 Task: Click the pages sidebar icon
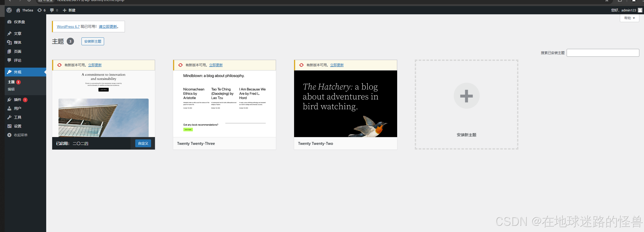point(9,51)
